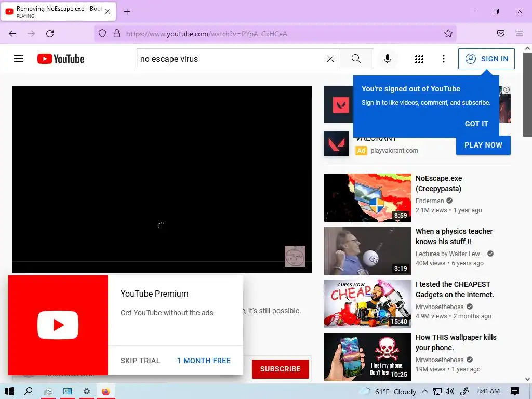Go back with browser back arrow
The width and height of the screenshot is (532, 399).
(x=12, y=34)
